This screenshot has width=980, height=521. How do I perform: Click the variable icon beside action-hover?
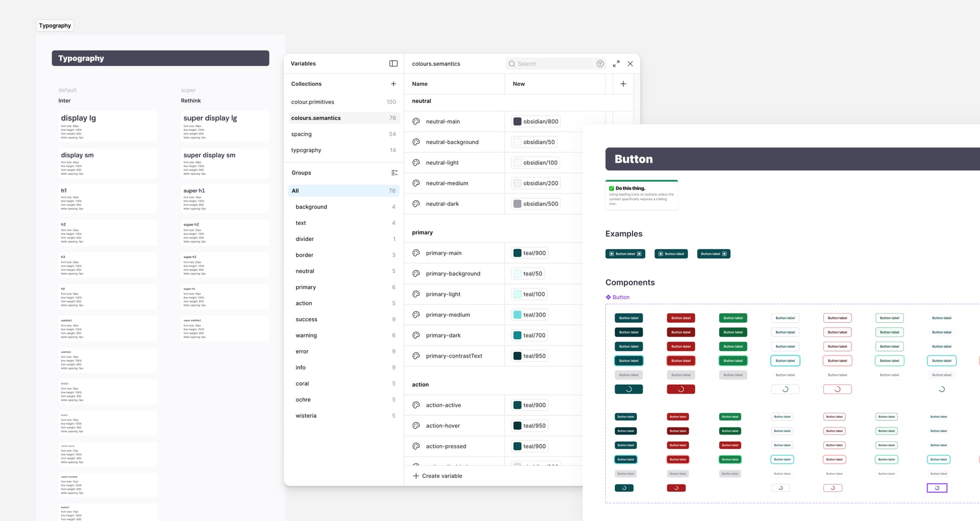click(x=416, y=425)
